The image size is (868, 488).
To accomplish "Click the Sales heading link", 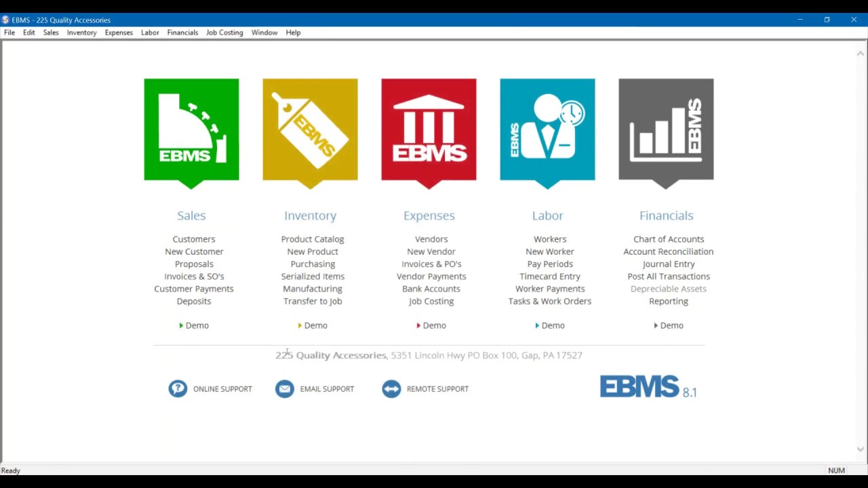I will tap(191, 216).
